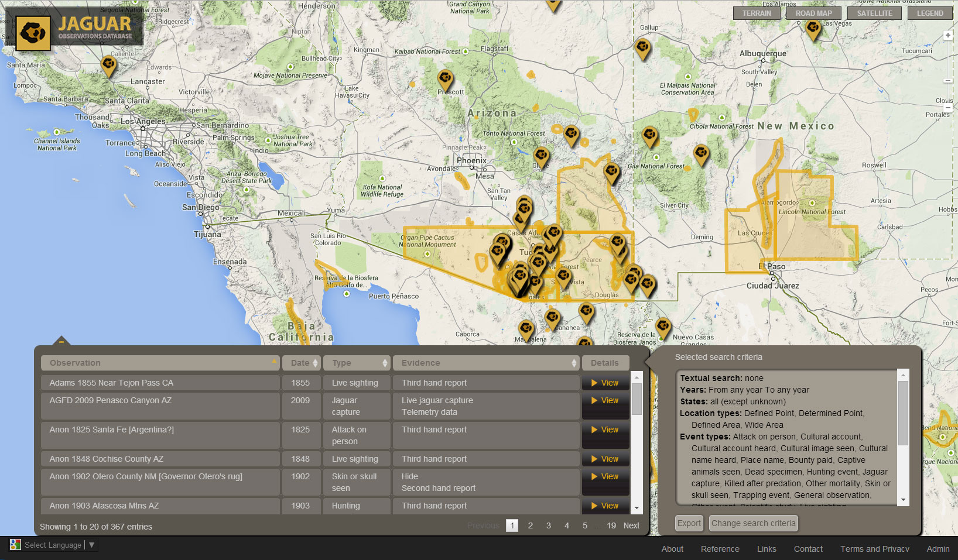Image resolution: width=958 pixels, height=560 pixels.
Task: Open the Admin footer link
Action: pyautogui.click(x=938, y=549)
